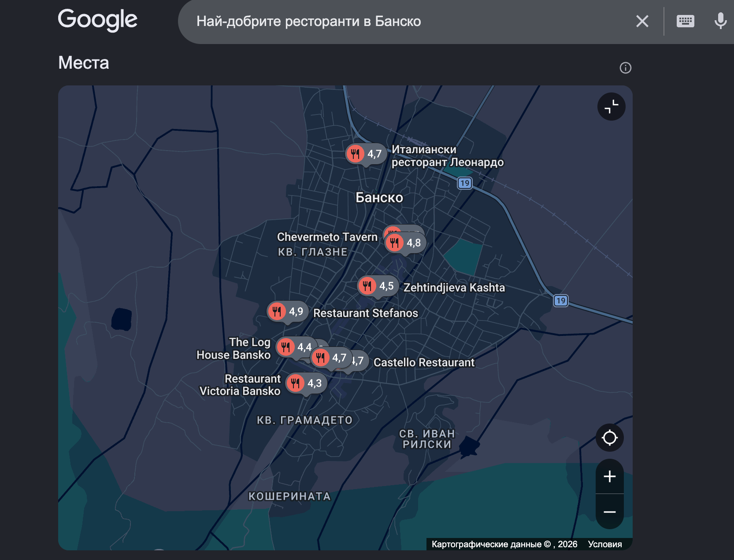The image size is (734, 560).
Task: Click The Log House Bansko label
Action: (234, 348)
